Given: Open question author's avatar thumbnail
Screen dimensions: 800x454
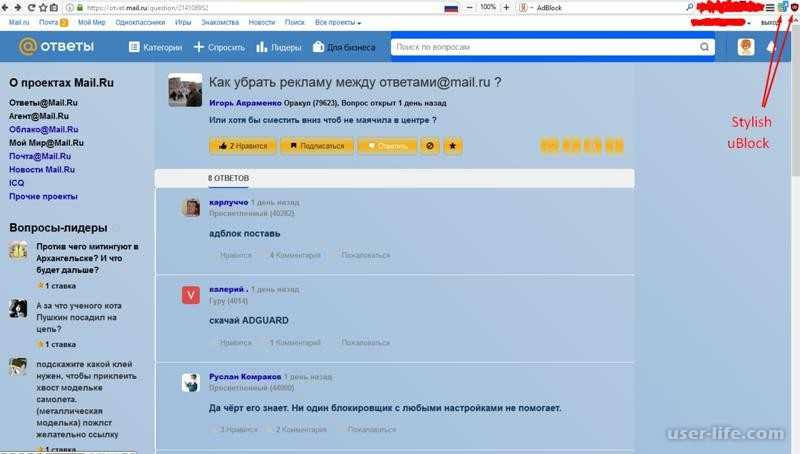Looking at the screenshot, I should pyautogui.click(x=185, y=90).
